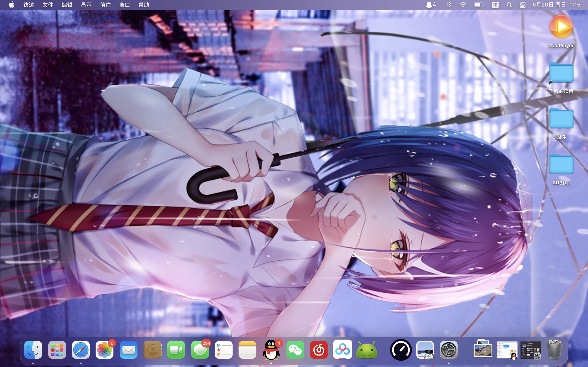Viewport: 588px width, 367px height.
Task: Select the 3D打印 folder on desktop
Action: point(561,165)
